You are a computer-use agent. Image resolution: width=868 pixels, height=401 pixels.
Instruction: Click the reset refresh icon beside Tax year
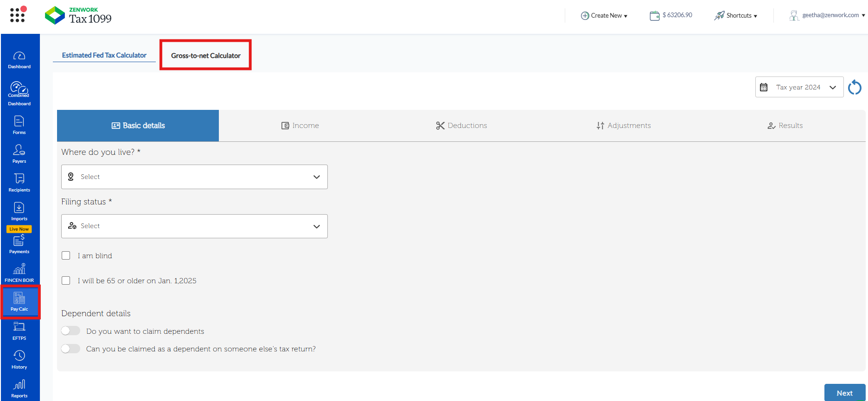tap(855, 87)
